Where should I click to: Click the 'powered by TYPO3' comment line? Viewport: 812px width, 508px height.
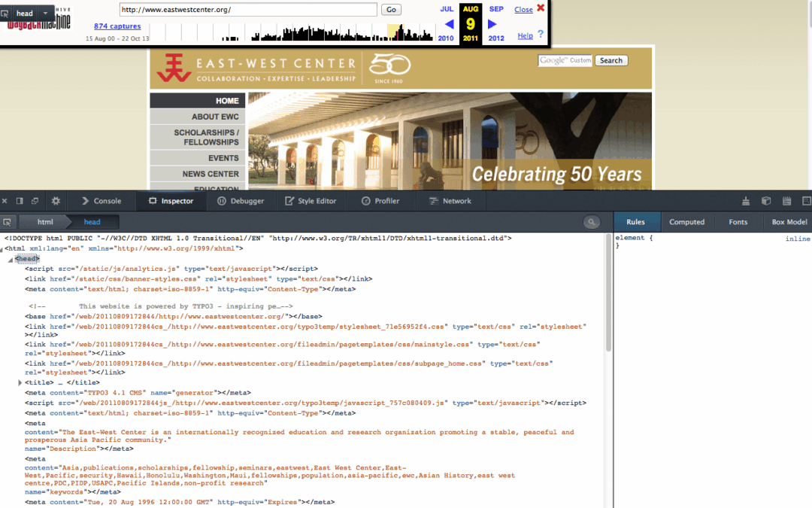click(161, 306)
